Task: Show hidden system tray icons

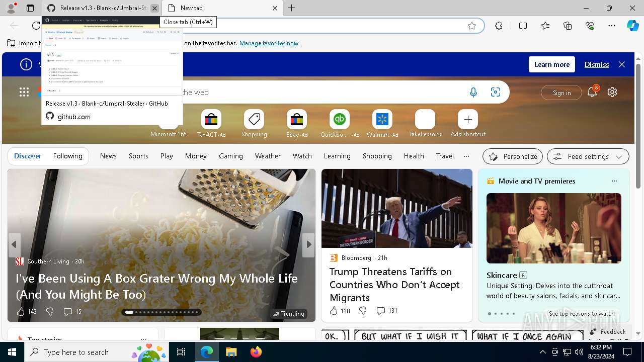Action: (x=542, y=352)
